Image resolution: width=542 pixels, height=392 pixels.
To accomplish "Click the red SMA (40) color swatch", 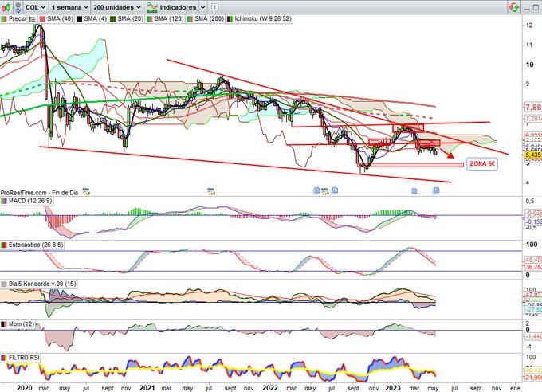I will pos(43,19).
